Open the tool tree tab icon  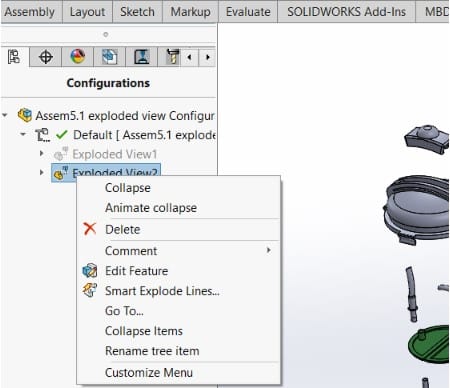click(172, 57)
